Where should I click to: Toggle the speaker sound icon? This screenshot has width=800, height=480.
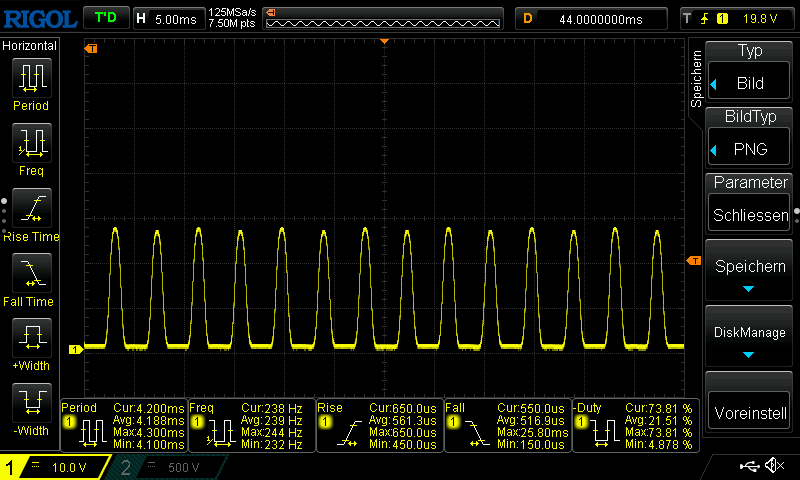774,466
